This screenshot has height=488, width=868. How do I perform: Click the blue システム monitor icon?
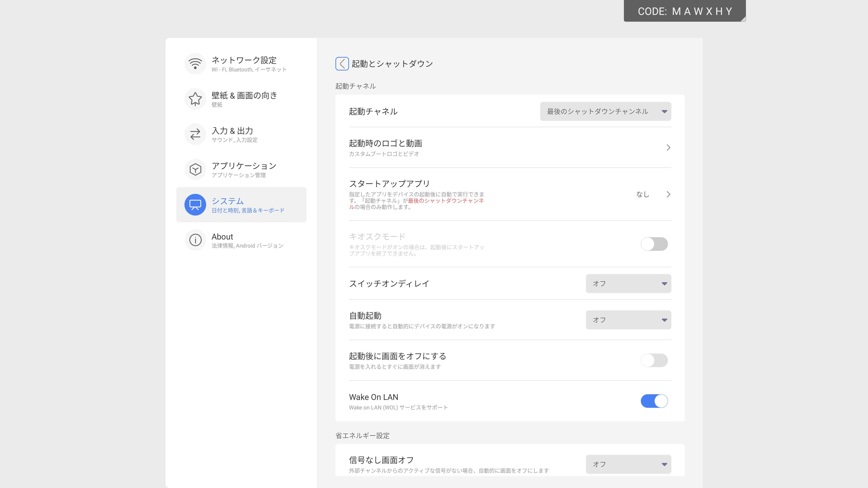pyautogui.click(x=195, y=204)
